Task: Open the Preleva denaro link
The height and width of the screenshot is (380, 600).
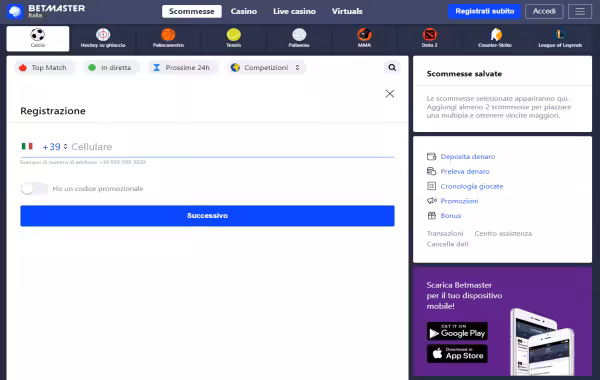Action: point(465,171)
